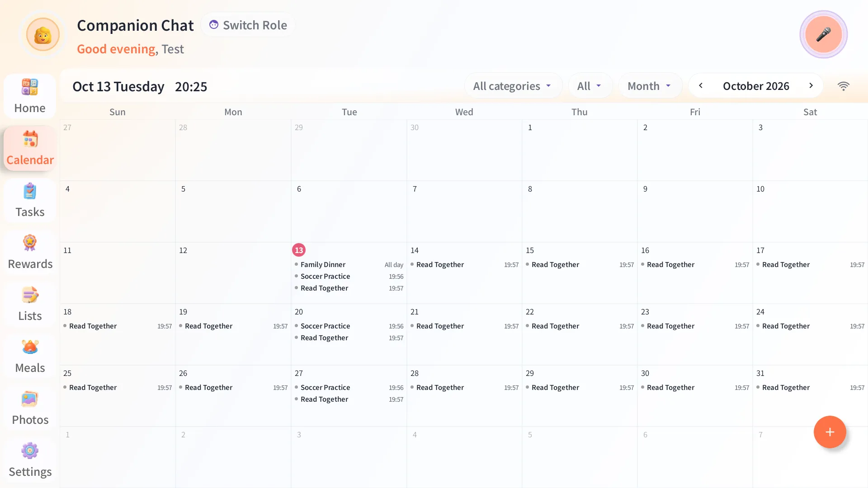This screenshot has width=868, height=488.
Task: Open Read Together event on 29th
Action: click(x=580, y=388)
